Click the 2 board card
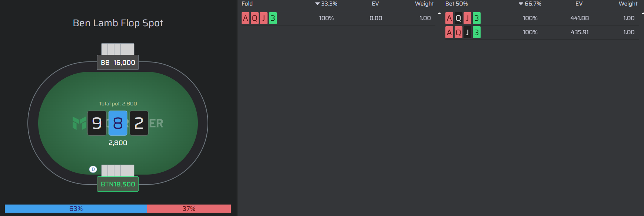 pos(139,123)
